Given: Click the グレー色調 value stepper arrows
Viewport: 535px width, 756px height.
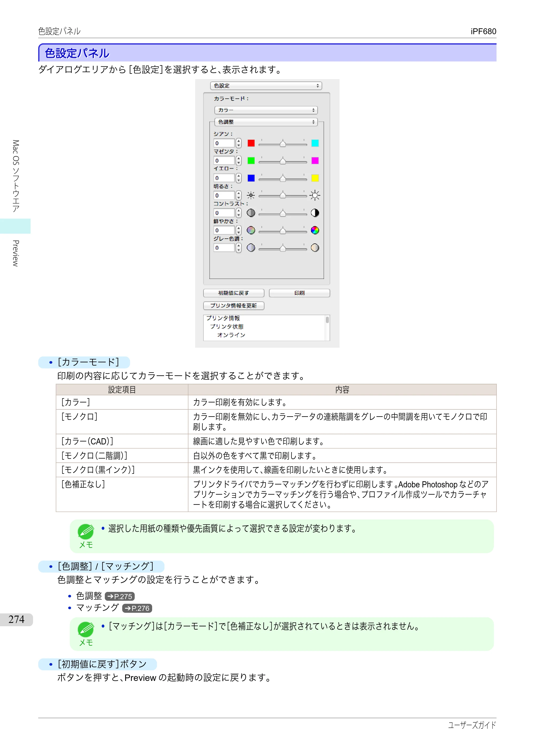Looking at the screenshot, I should (x=238, y=248).
